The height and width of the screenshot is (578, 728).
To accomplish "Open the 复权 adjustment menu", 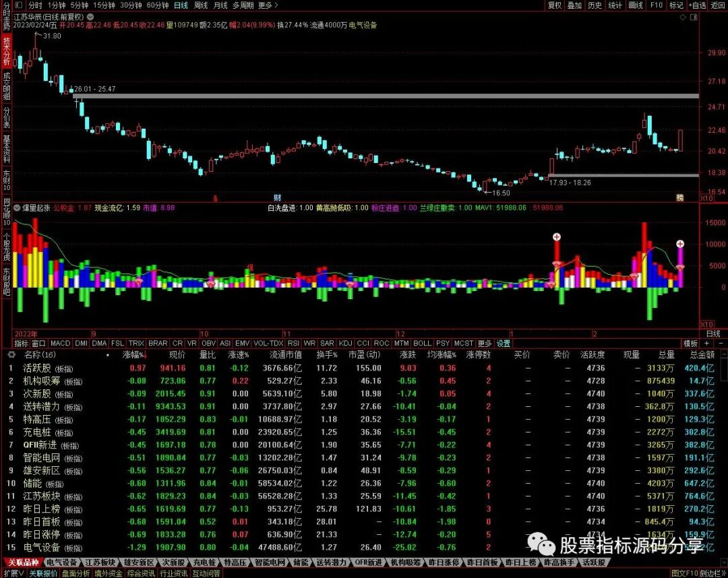I will [555, 5].
